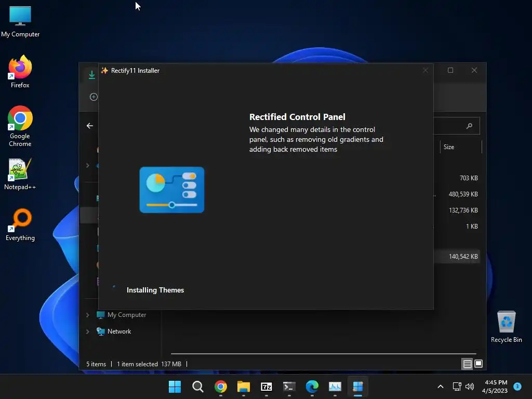Open the Recycle Bin on desktop

click(x=506, y=327)
